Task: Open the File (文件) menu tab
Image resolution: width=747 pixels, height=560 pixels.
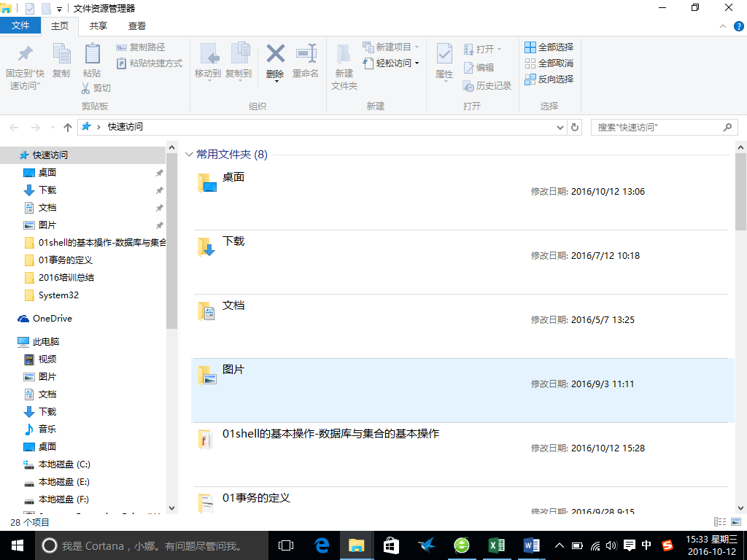Action: point(20,26)
